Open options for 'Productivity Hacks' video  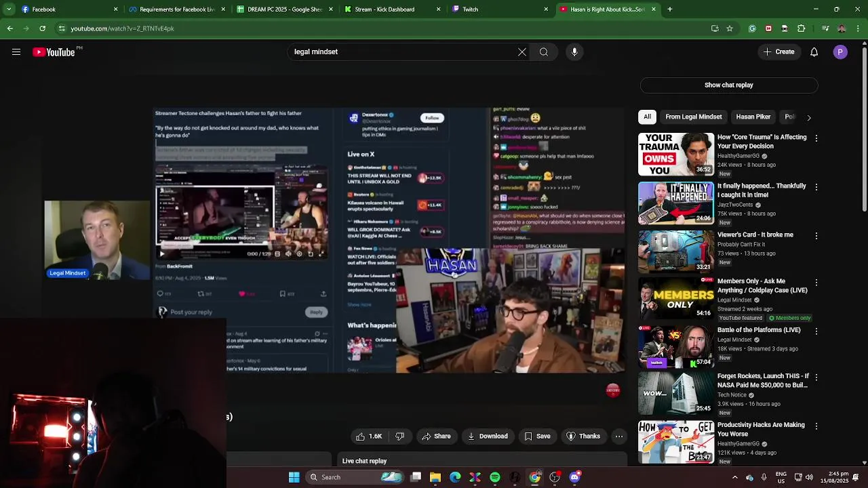click(816, 426)
